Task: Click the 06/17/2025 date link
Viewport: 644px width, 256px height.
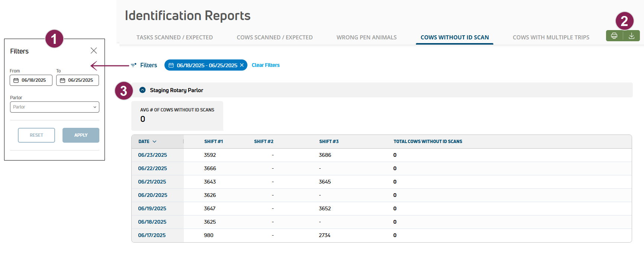Action: point(152,235)
